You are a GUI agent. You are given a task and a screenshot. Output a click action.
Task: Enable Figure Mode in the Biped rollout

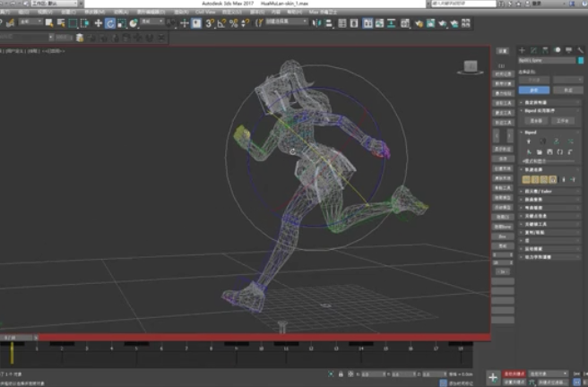(x=529, y=142)
